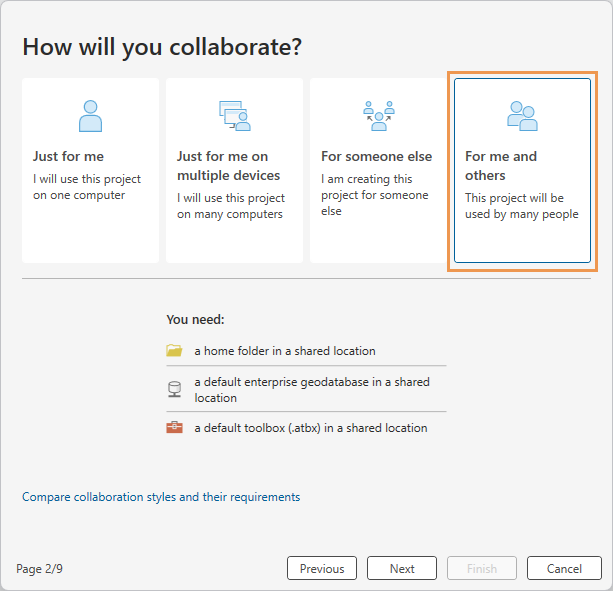Click the home folder requirement text

click(285, 351)
